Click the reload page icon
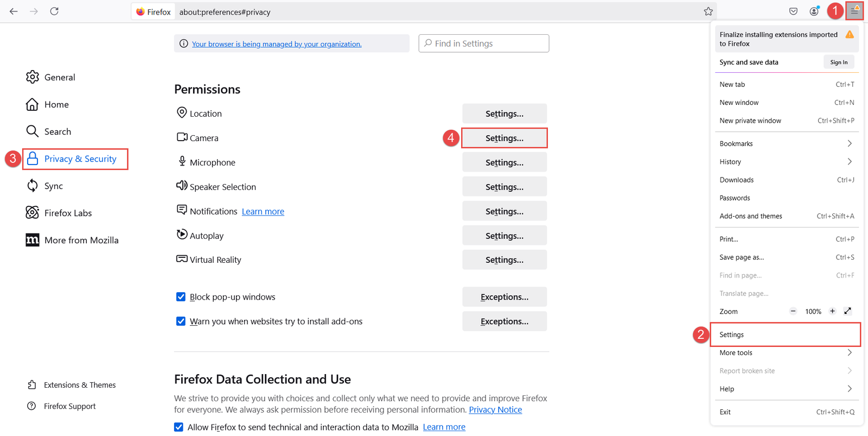868x436 pixels. point(54,11)
